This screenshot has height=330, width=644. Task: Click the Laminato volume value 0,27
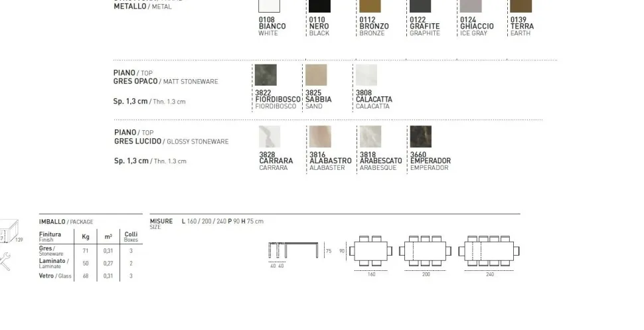108,264
